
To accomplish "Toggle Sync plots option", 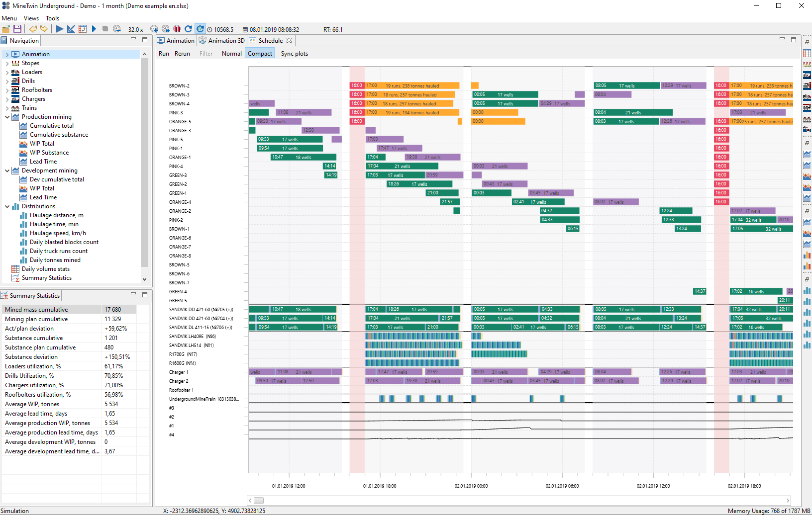I will (295, 54).
